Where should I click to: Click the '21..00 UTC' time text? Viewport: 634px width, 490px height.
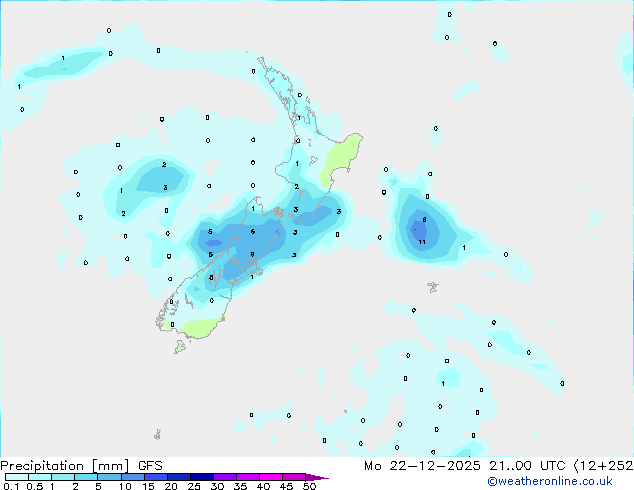527,466
